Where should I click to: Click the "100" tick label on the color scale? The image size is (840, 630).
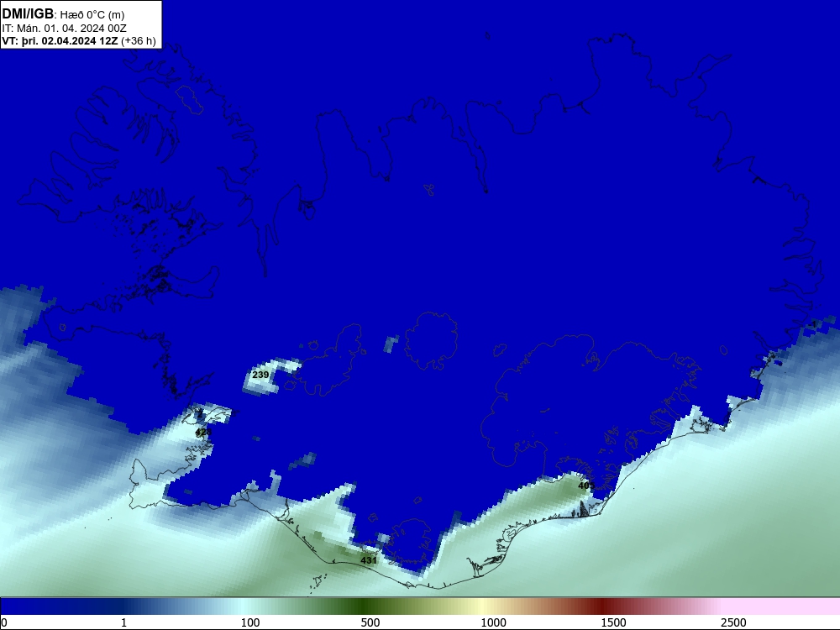[250, 622]
